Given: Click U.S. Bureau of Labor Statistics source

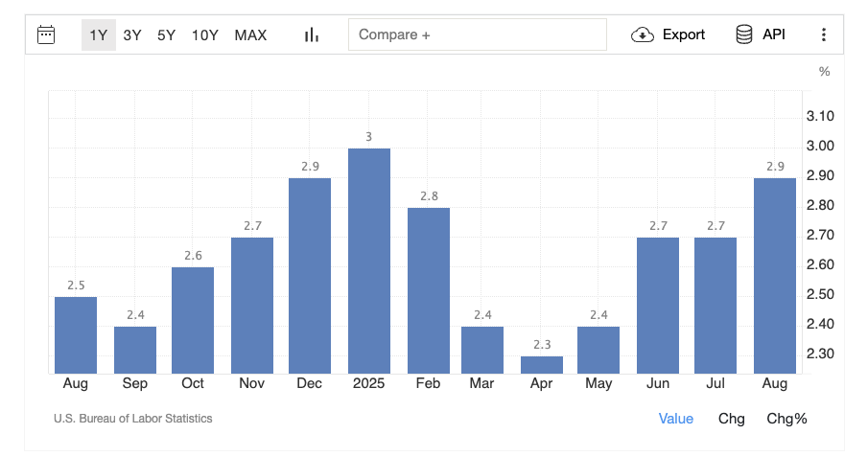Looking at the screenshot, I should point(133,419).
